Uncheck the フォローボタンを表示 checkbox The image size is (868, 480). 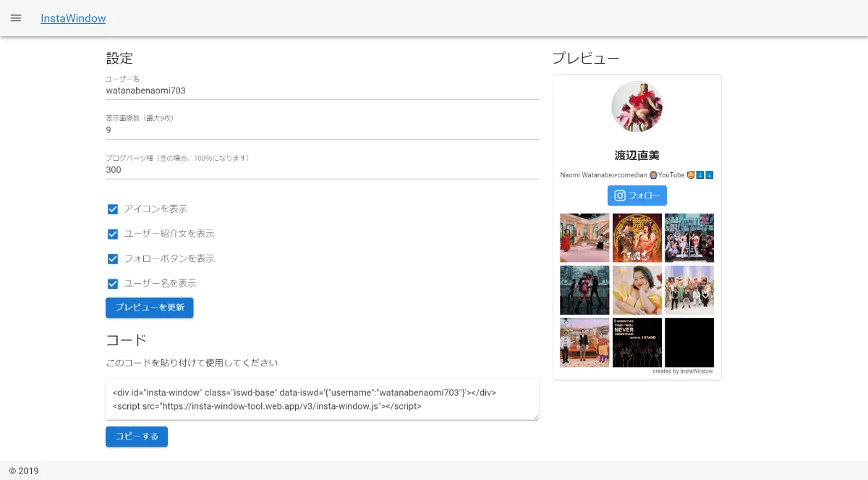tap(113, 258)
